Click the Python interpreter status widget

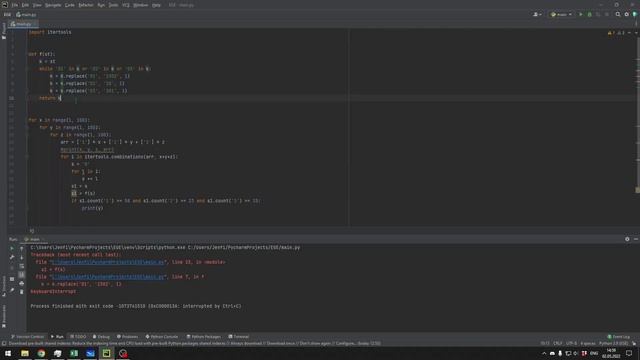(613, 344)
